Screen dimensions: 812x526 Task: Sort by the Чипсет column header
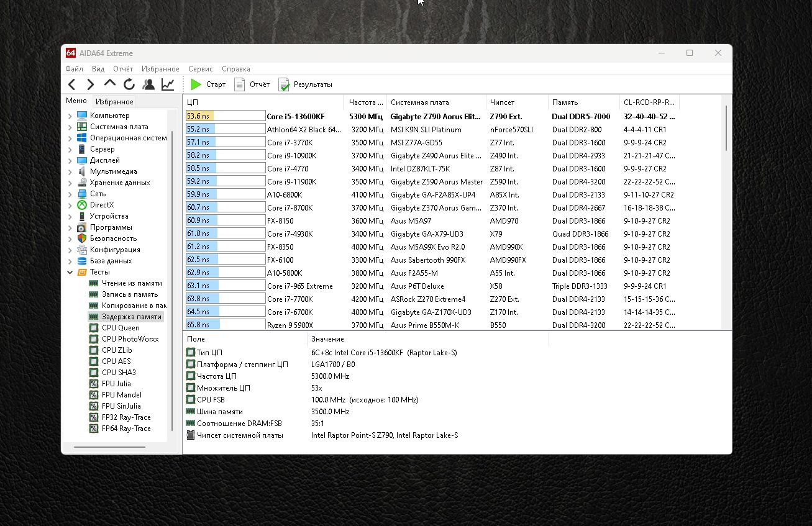tap(517, 102)
